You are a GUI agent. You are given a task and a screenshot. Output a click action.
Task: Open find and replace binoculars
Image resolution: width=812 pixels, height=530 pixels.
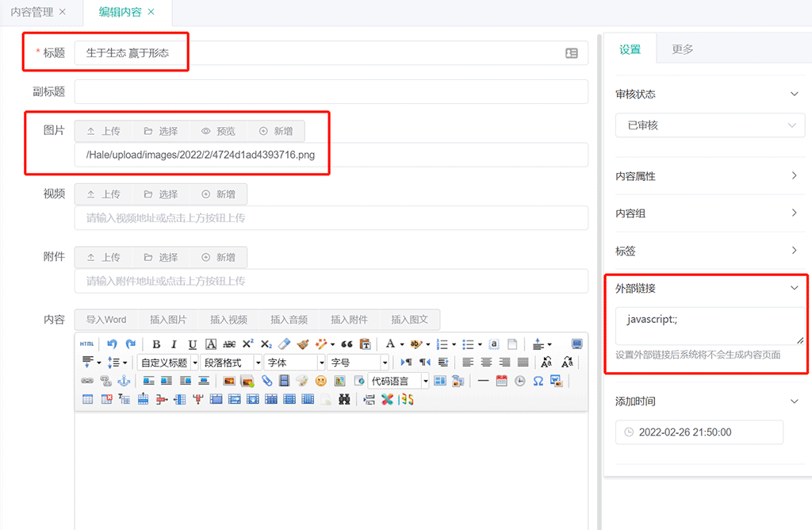[344, 399]
